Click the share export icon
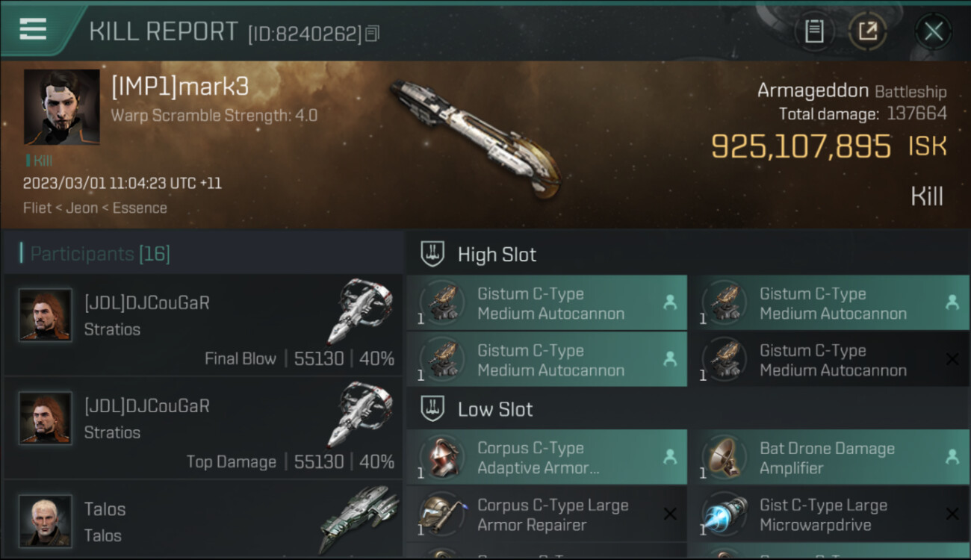 [867, 31]
